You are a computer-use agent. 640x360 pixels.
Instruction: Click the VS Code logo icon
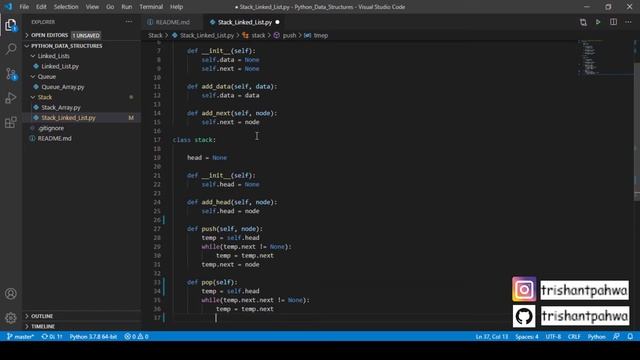[8, 7]
